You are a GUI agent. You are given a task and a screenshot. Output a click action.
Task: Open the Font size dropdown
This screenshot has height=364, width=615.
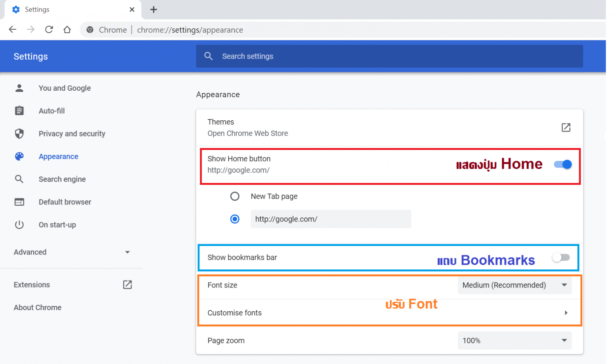515,285
